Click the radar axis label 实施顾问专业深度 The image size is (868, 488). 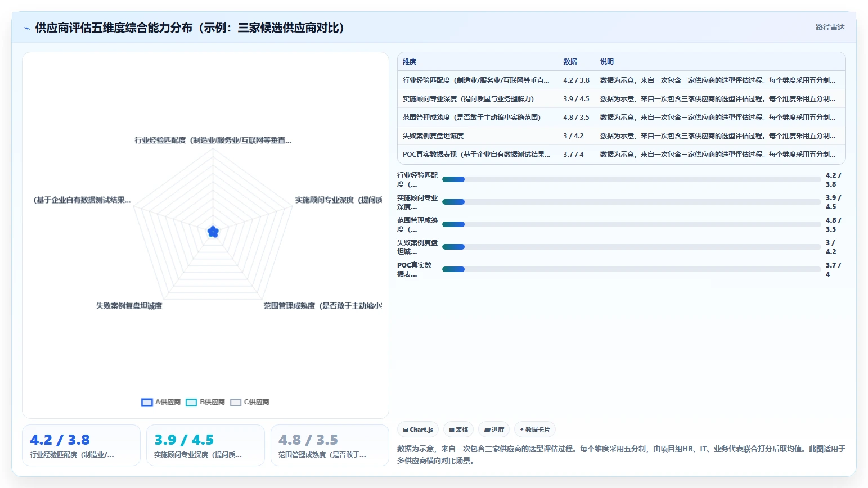point(339,200)
